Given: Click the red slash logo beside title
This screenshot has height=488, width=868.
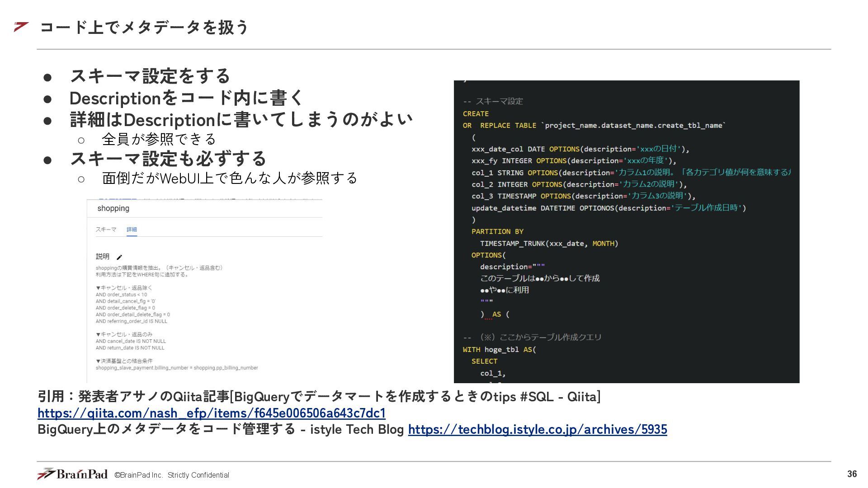Looking at the screenshot, I should pos(21,27).
